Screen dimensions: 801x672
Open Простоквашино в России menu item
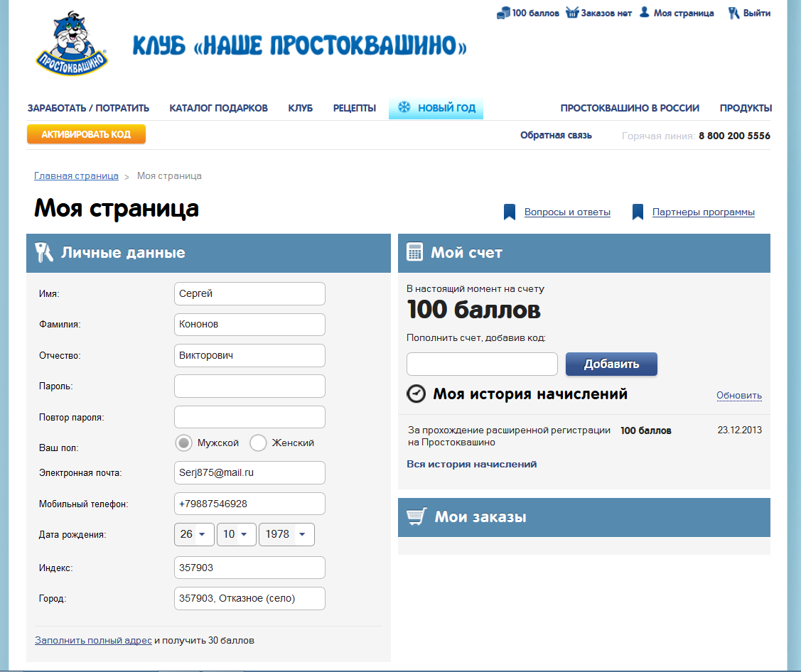(630, 108)
